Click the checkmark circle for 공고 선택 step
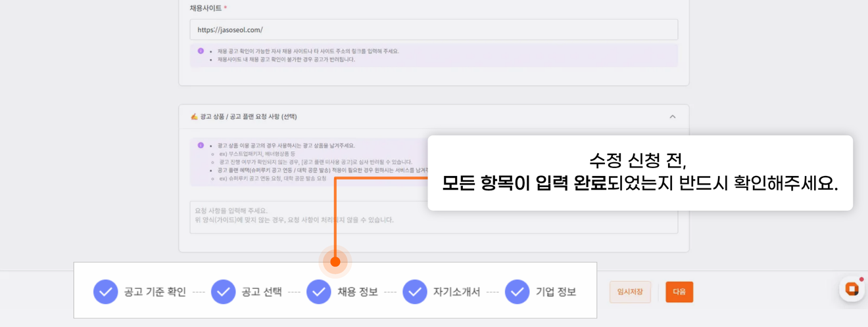868x327 pixels. pos(223,292)
